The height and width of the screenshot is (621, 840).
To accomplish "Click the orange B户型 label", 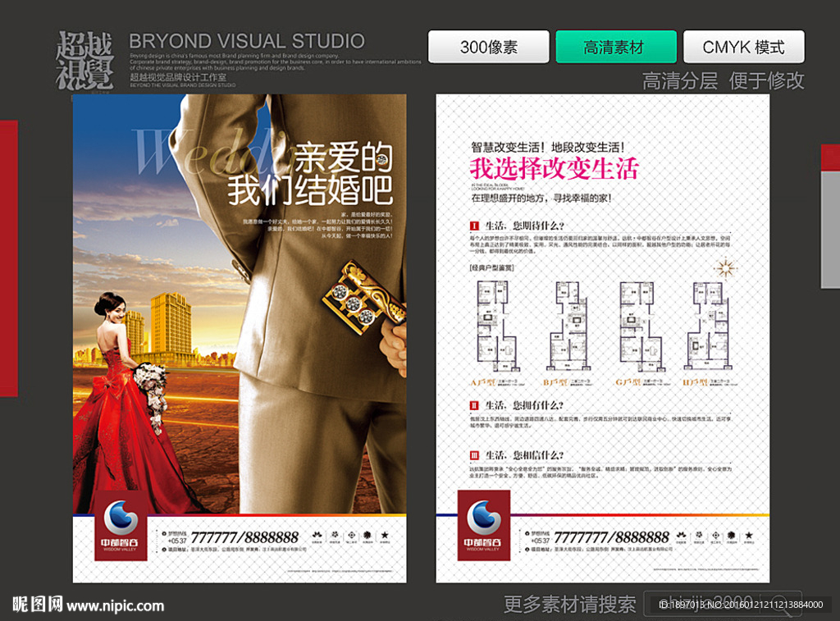I will coord(555,382).
